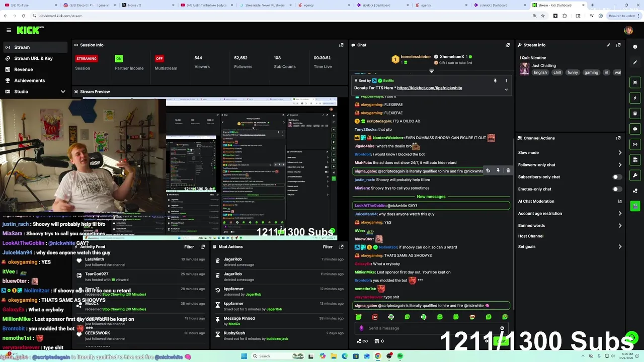
Task: Click the purple microphone icon in the message box
Action: [361, 328]
